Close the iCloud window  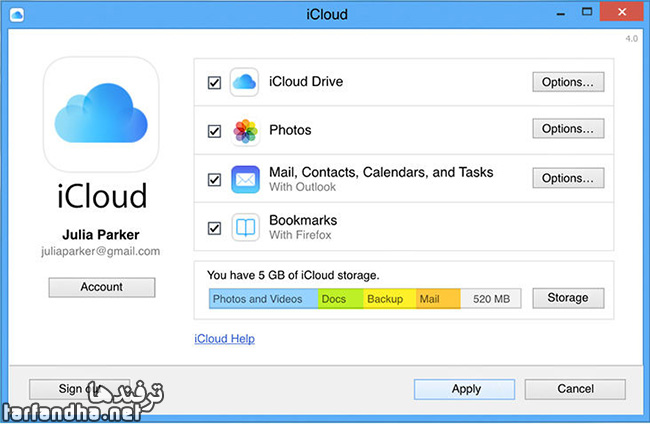tap(622, 12)
